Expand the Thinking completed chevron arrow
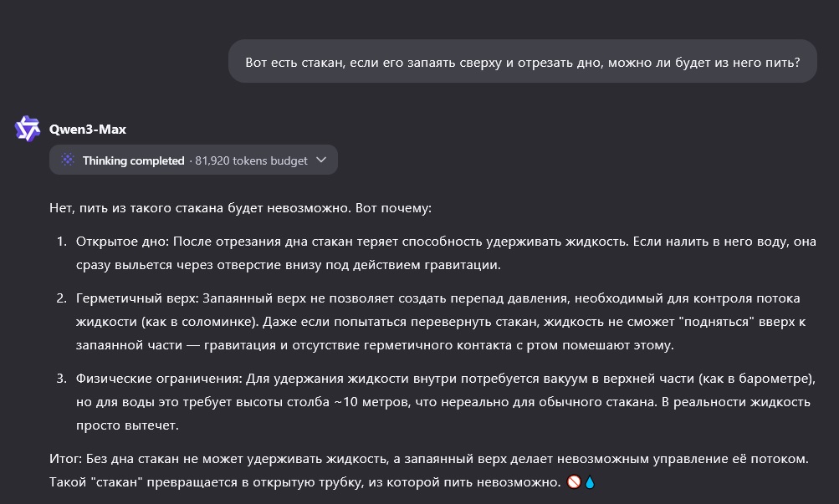This screenshot has width=839, height=504. point(322,160)
